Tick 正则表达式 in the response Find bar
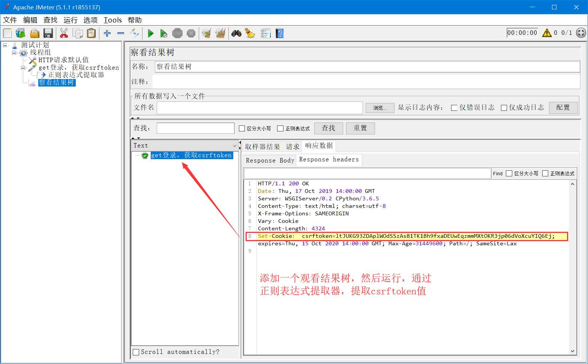 point(545,173)
